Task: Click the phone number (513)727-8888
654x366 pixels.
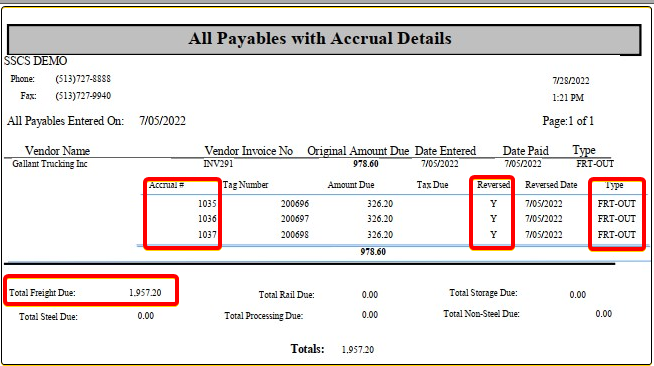Action: tap(83, 79)
